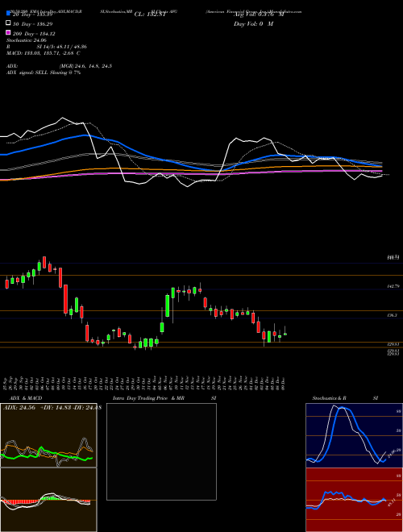
Task: Click the 142.79 price axis label
Action: point(393,287)
